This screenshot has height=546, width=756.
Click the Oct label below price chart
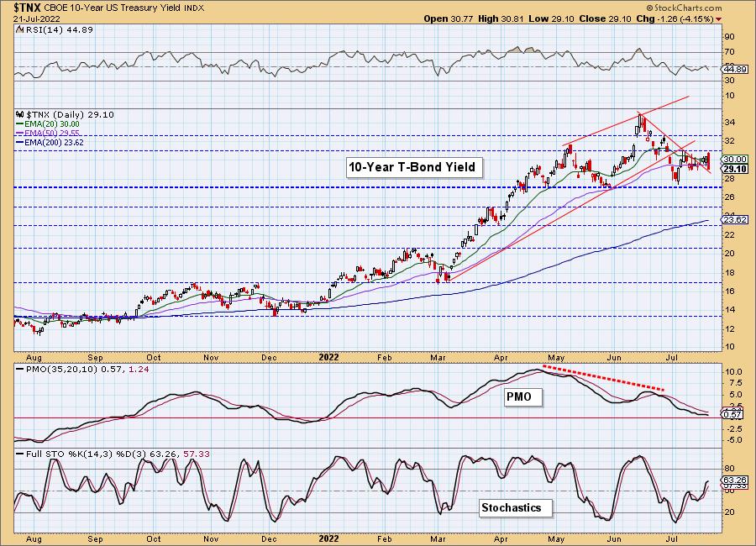coord(154,357)
